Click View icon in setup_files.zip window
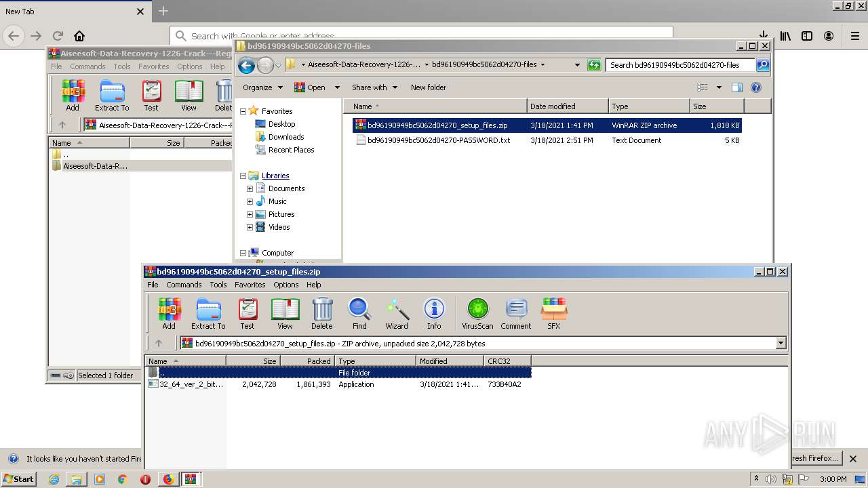 click(285, 314)
